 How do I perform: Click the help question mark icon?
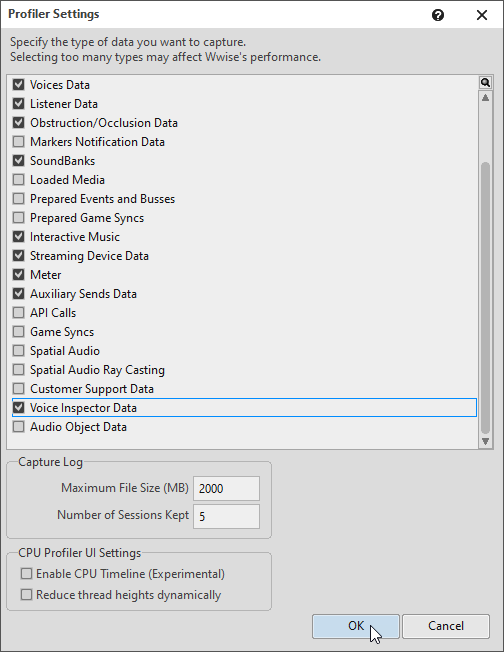pyautogui.click(x=438, y=15)
